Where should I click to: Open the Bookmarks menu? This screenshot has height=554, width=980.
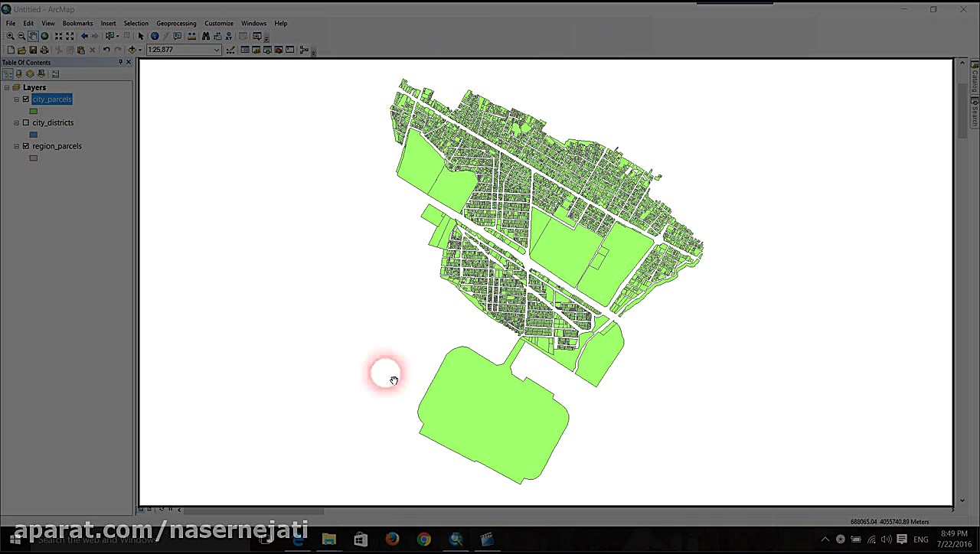click(77, 23)
